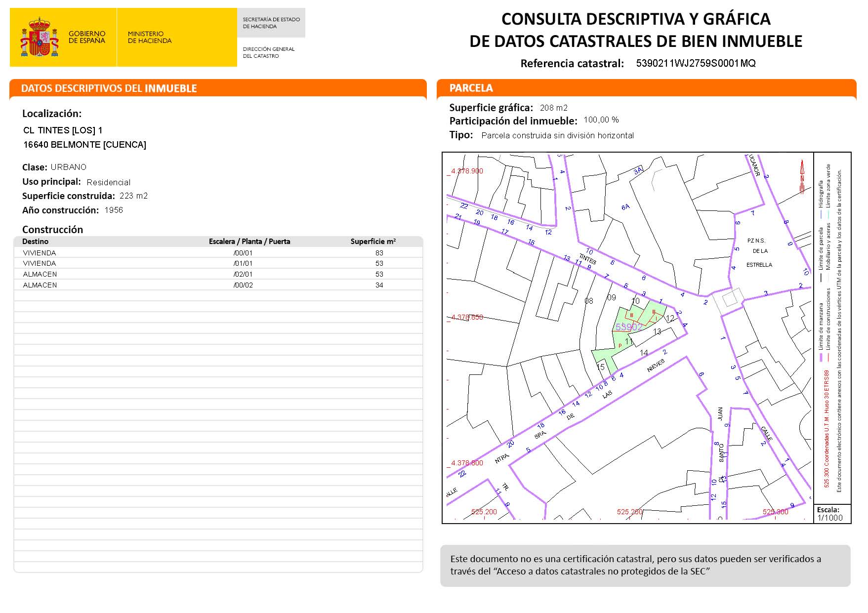
Task: Click the NIEVES street label on map
Action: click(x=656, y=366)
